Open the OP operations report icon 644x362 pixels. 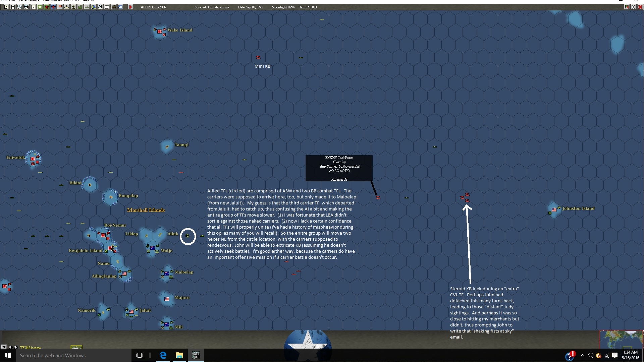tap(107, 7)
